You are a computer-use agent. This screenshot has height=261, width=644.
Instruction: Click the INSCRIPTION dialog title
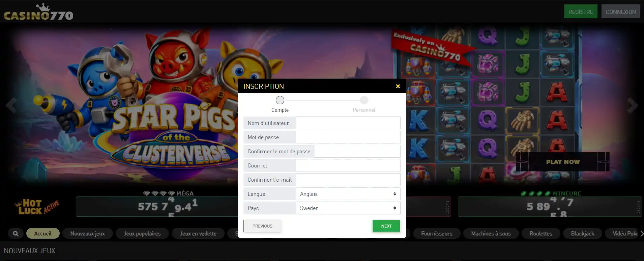pyautogui.click(x=264, y=86)
